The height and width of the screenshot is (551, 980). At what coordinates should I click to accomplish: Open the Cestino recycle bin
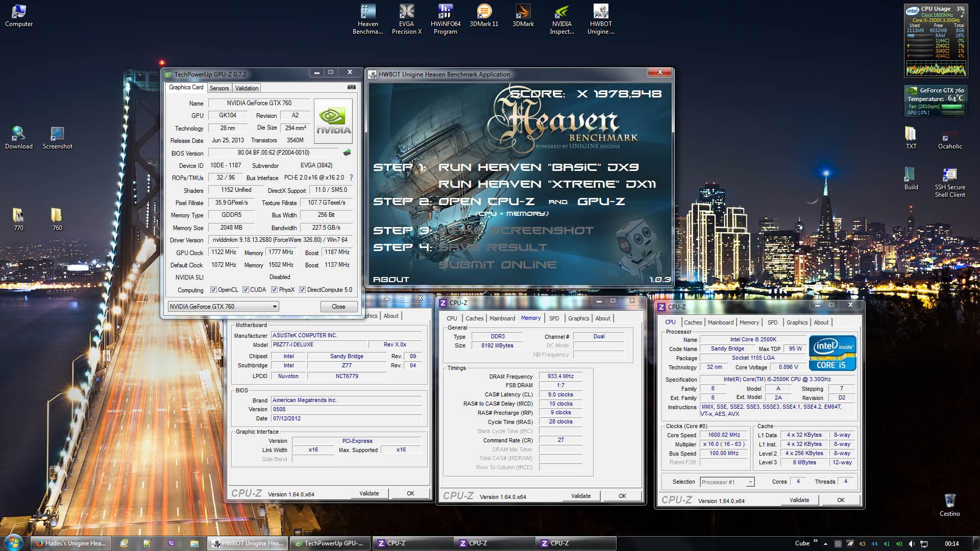click(950, 505)
